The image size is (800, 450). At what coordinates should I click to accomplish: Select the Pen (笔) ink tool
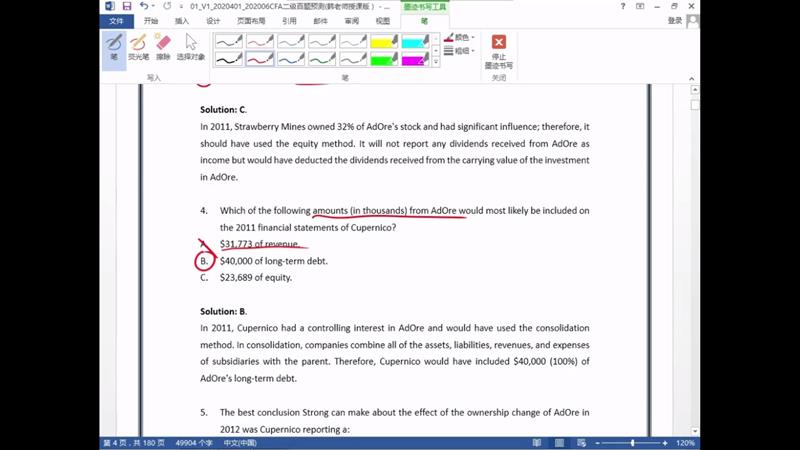tap(114, 47)
